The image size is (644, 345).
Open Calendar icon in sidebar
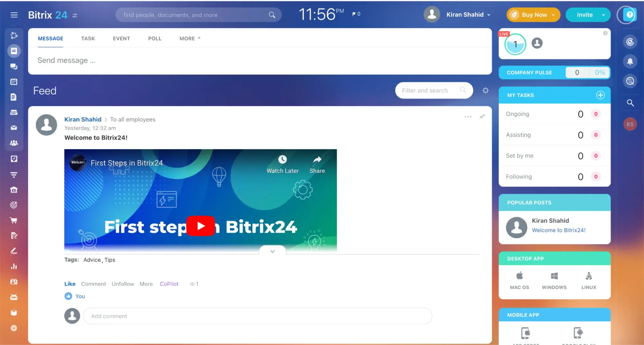point(14,82)
